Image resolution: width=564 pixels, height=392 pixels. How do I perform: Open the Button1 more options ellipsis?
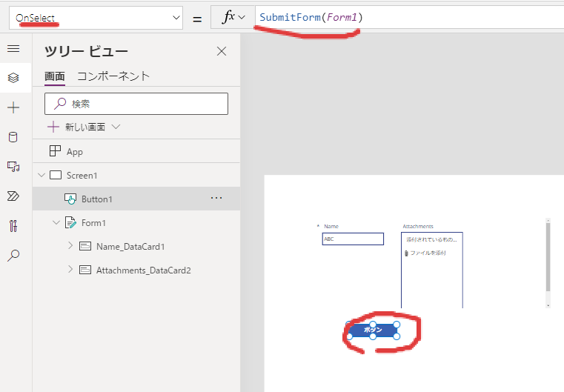click(x=216, y=199)
